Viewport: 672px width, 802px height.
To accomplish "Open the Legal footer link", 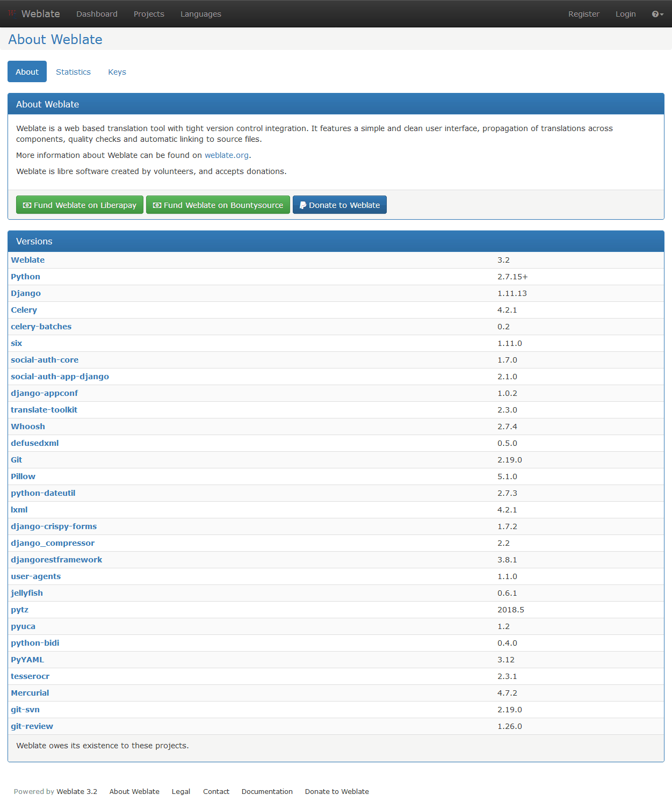I will point(181,791).
